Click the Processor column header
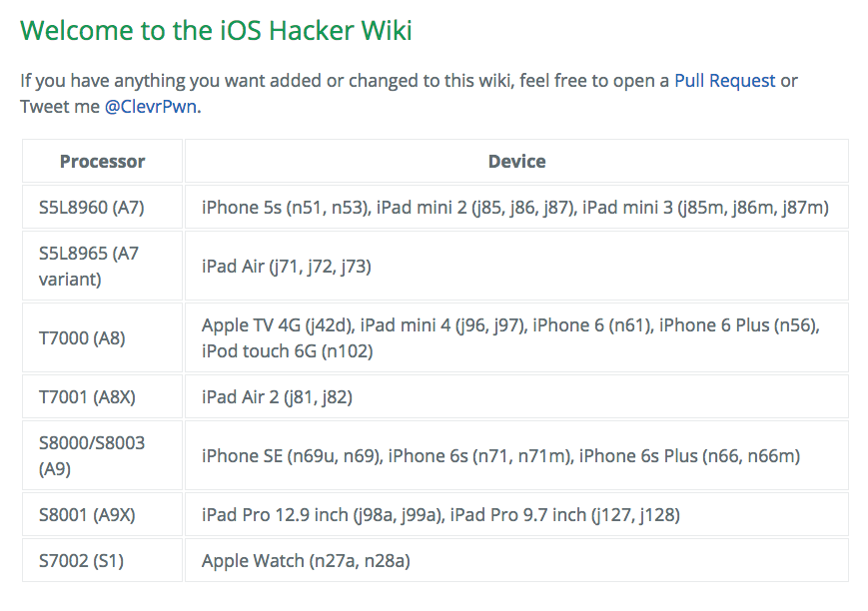Viewport: 868px width, 611px height. pos(102,161)
